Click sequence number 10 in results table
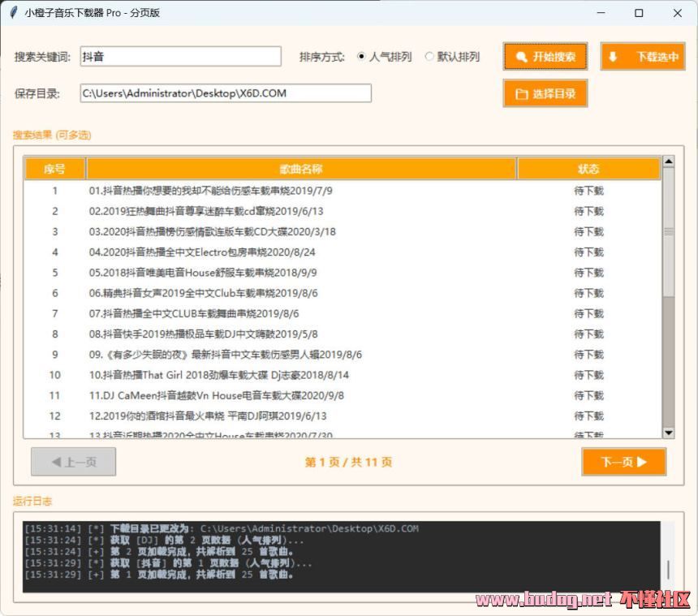 tap(54, 375)
